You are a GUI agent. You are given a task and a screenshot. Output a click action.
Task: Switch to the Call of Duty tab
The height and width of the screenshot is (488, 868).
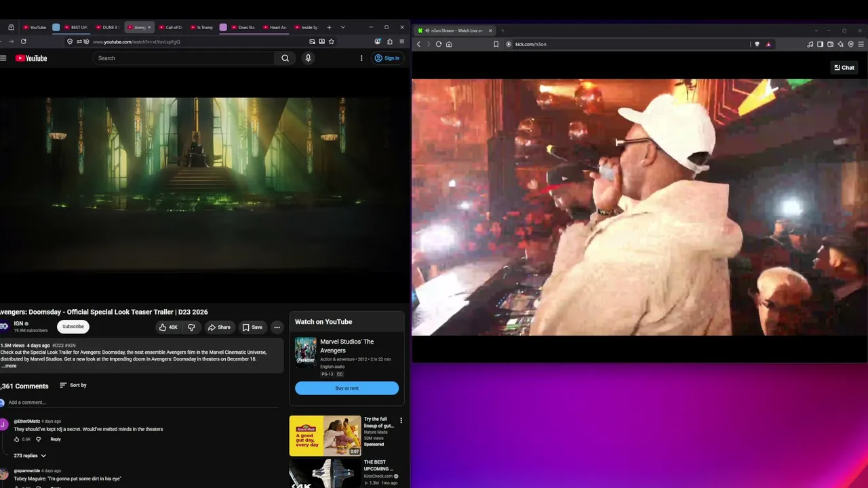pyautogui.click(x=171, y=27)
